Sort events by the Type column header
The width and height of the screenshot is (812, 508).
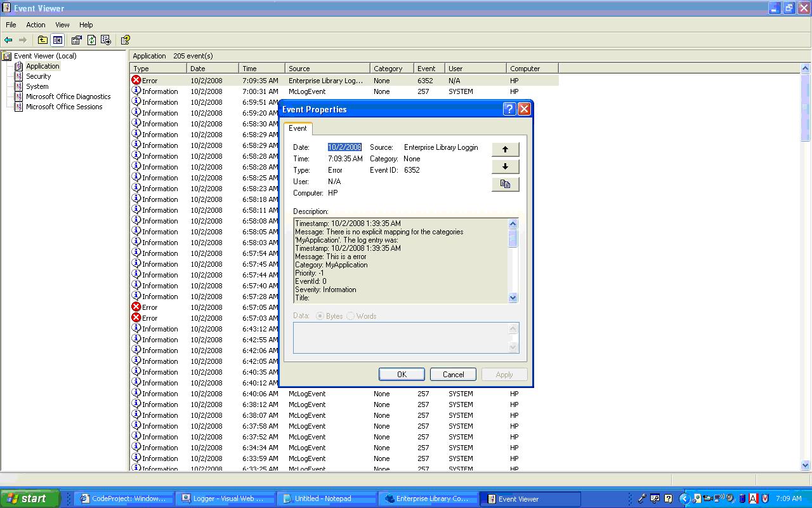point(159,69)
